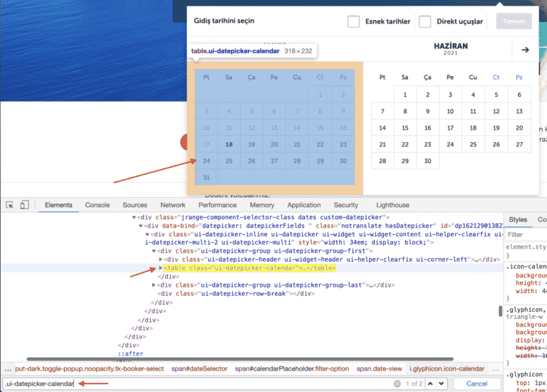The width and height of the screenshot is (547, 392).
Task: Click the inspect element picker icon
Action: [10, 205]
